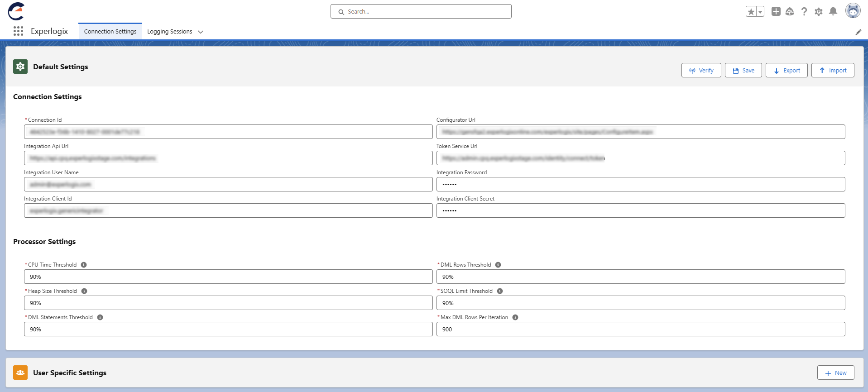This screenshot has height=392, width=868.
Task: Click the Token Service Url field
Action: pos(641,158)
